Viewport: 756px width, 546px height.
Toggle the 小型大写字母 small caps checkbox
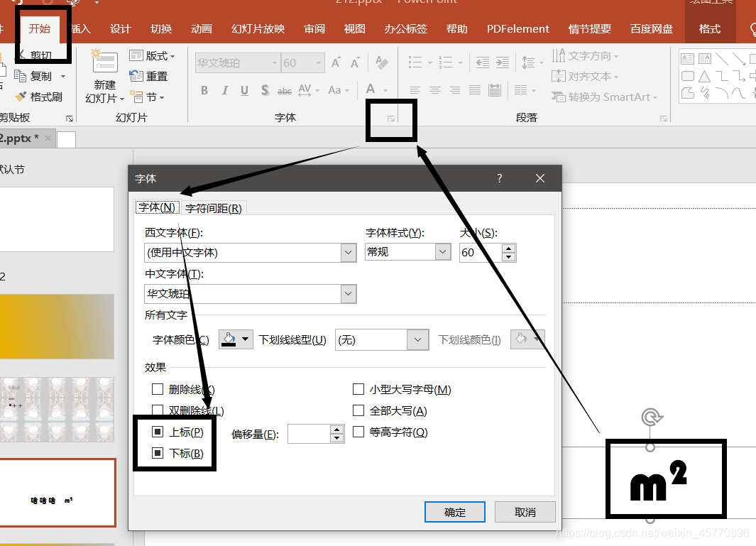point(358,389)
